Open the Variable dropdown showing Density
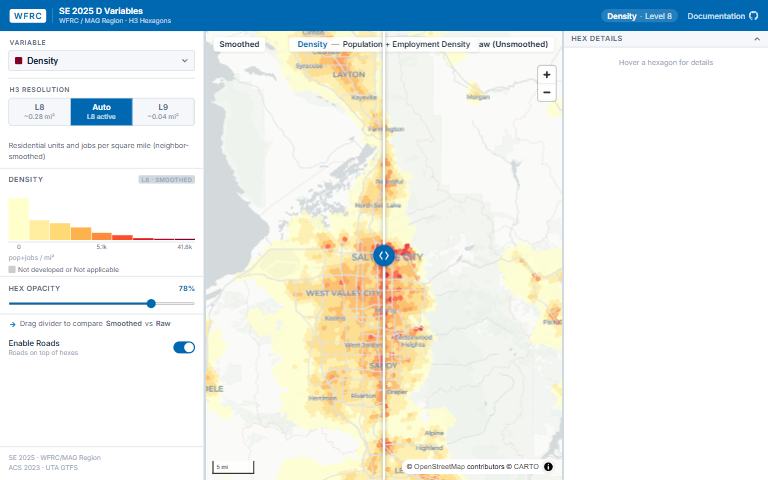This screenshot has height=480, width=768. tap(101, 61)
